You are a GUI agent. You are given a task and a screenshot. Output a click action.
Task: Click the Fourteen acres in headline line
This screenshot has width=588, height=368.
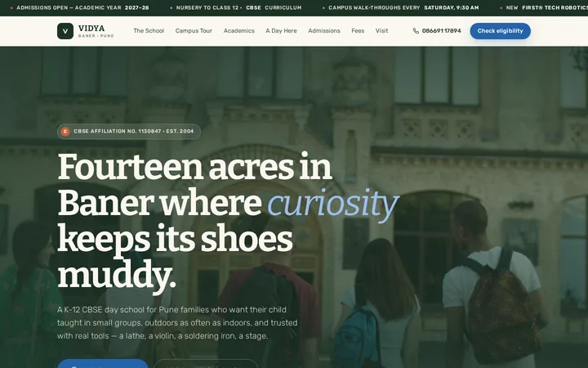pyautogui.click(x=194, y=167)
